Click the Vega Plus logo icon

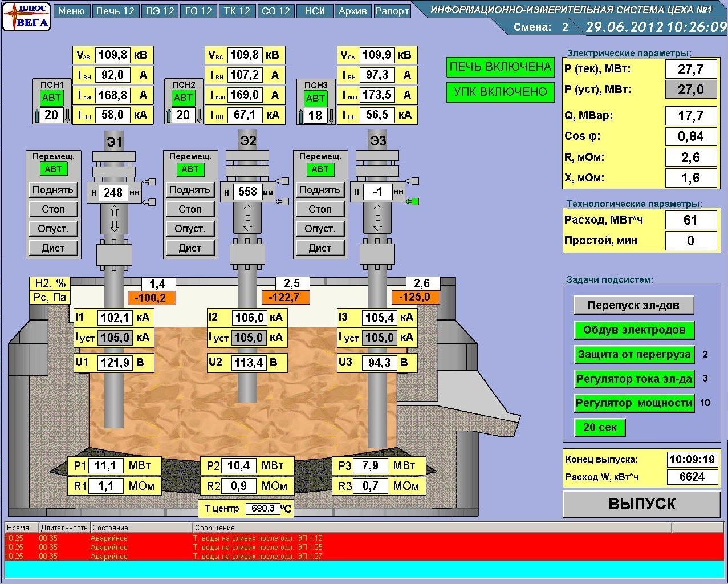pos(26,17)
